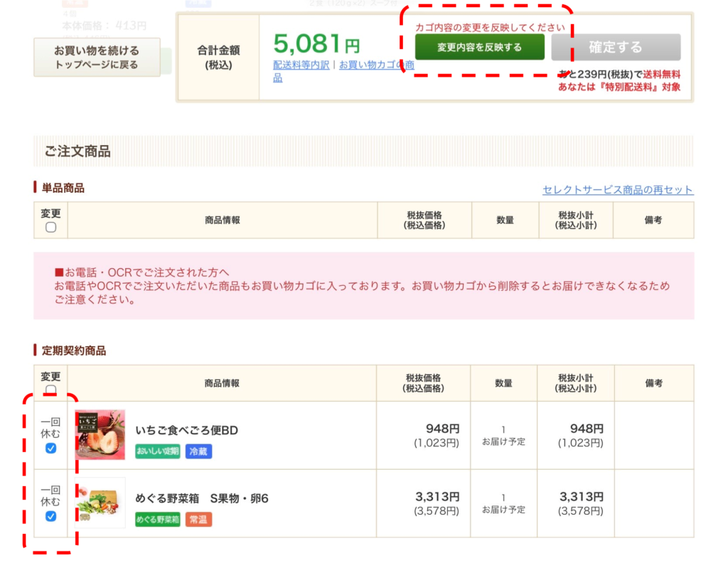Viewport: 728px width, 568px height.
Task: Select the いちご食べごろ便BD product name
Action: coord(186,430)
